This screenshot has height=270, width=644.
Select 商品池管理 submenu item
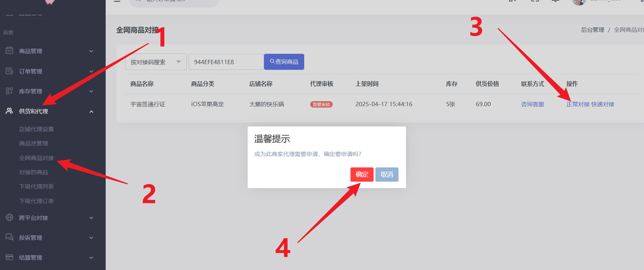33,144
